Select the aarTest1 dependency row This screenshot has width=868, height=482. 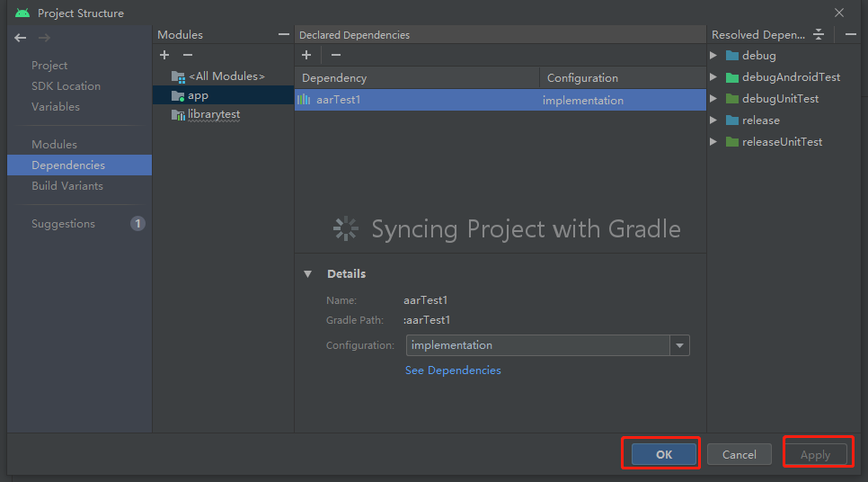click(500, 100)
